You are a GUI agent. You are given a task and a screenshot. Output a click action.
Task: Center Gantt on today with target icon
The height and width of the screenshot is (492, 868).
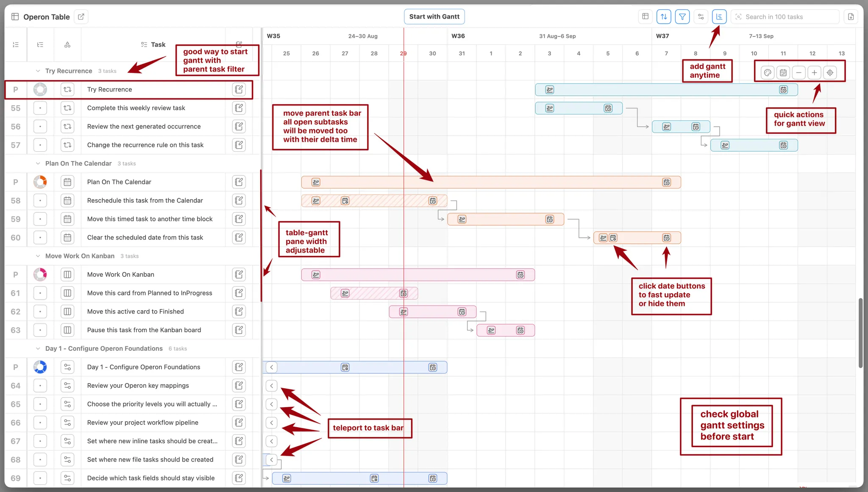point(830,72)
